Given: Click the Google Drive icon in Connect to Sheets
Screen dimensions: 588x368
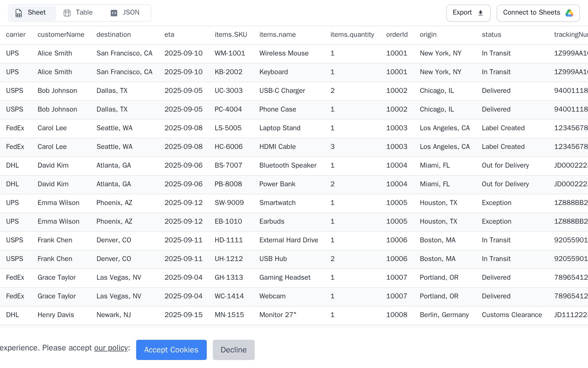Looking at the screenshot, I should pos(570,13).
